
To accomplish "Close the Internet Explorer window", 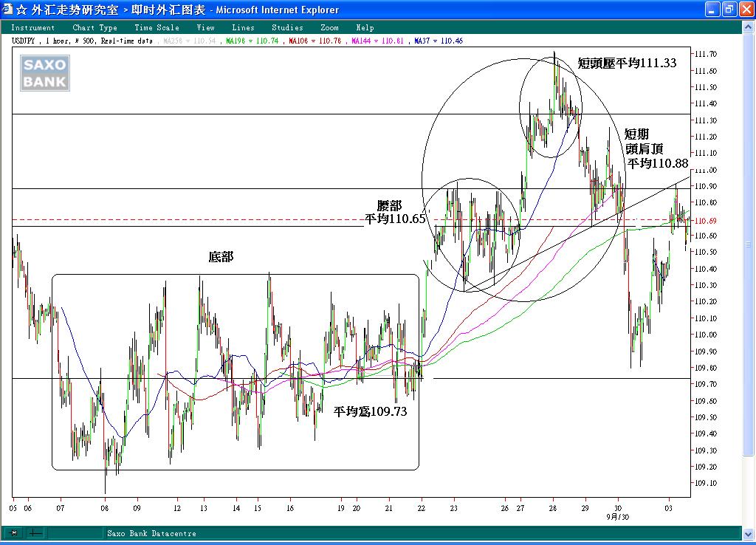I will pos(746,9).
